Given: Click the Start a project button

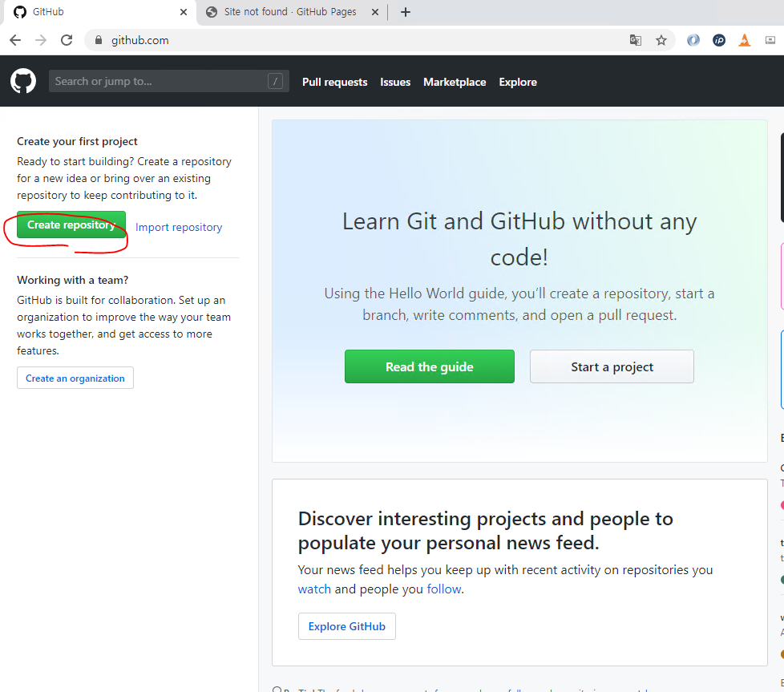Looking at the screenshot, I should point(612,366).
